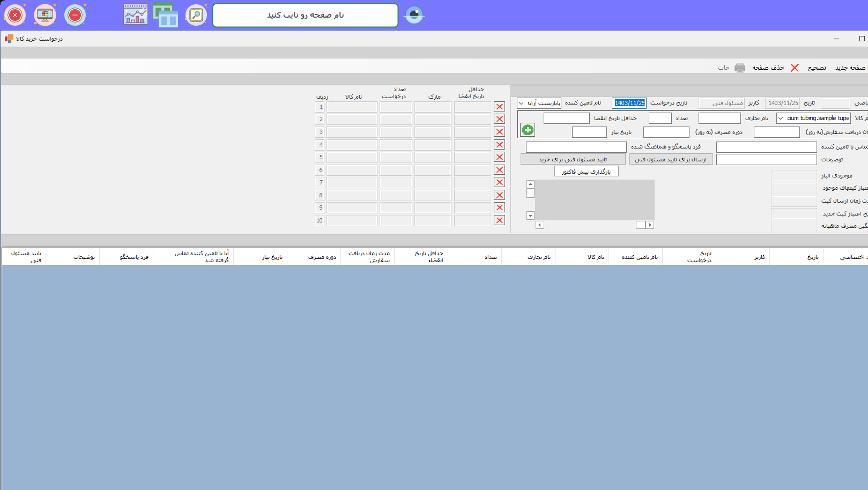The image size is (868, 490).
Task: Click the magnifier search icon
Action: coord(196,15)
